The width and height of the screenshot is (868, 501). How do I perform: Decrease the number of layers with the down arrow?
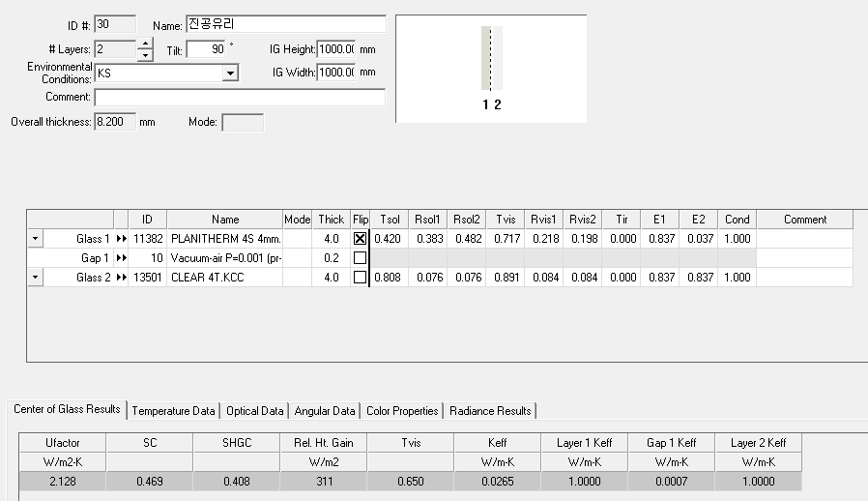click(x=145, y=55)
